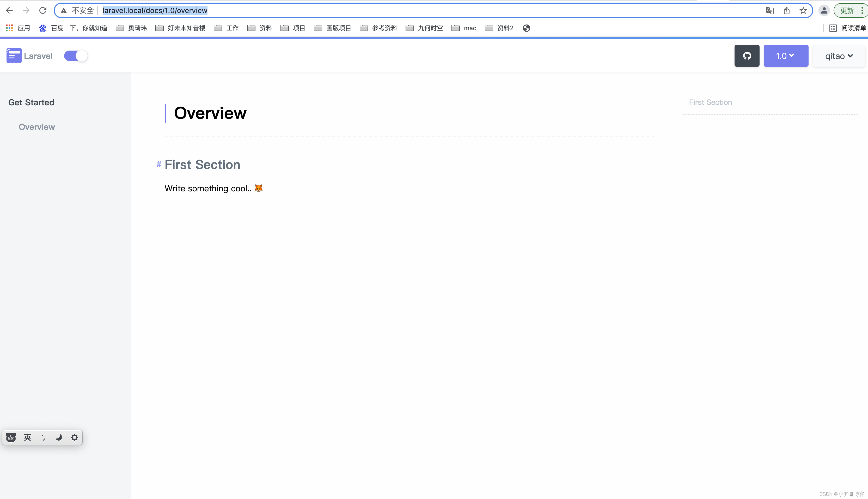Click the First Section hash anchor

coord(158,165)
